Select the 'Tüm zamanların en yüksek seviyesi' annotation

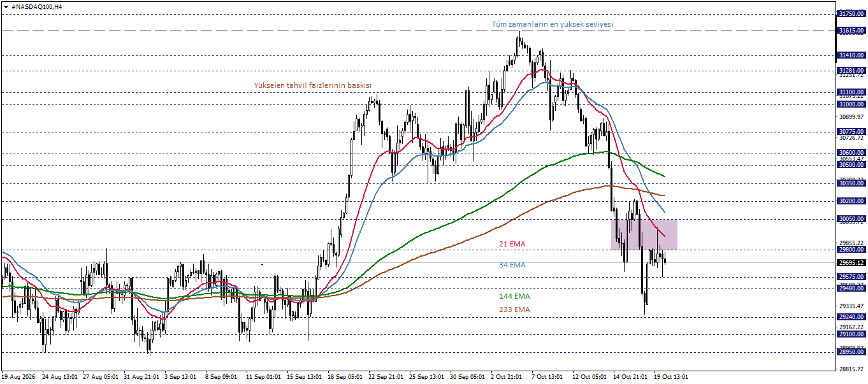[x=552, y=24]
